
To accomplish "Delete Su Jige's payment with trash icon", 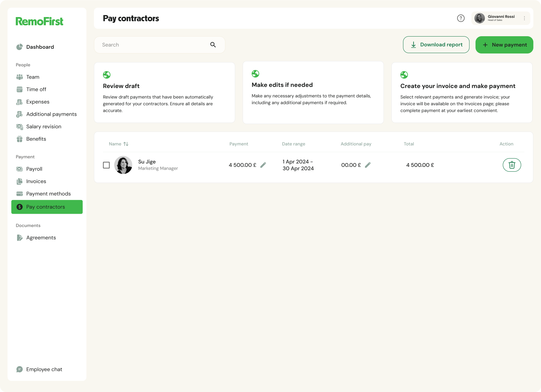I will point(512,165).
